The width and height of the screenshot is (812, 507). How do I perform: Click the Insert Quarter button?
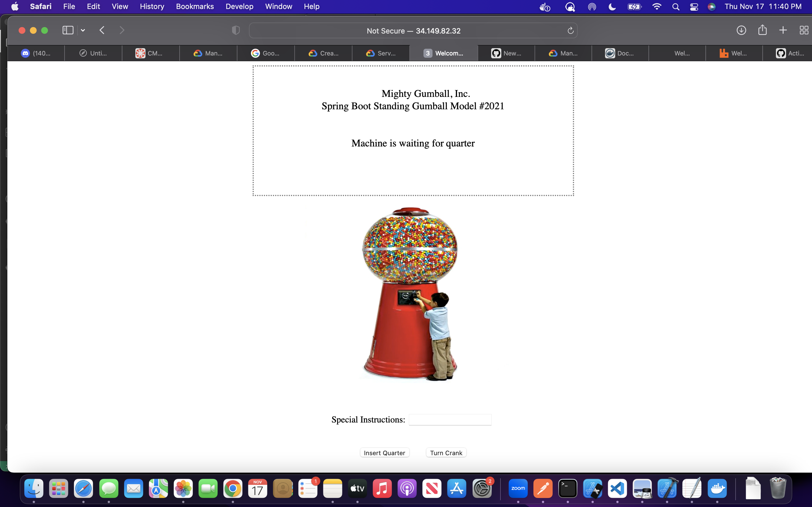385,453
